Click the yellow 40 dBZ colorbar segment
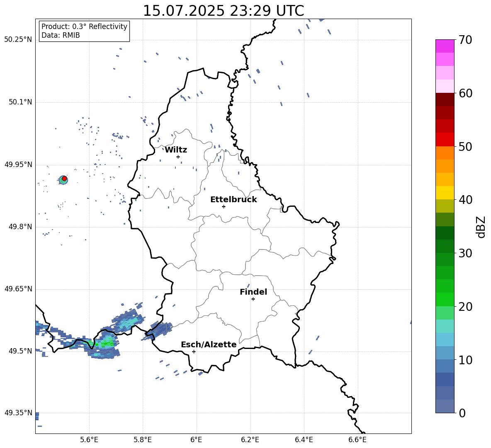This screenshot has height=448, width=491. tap(445, 193)
